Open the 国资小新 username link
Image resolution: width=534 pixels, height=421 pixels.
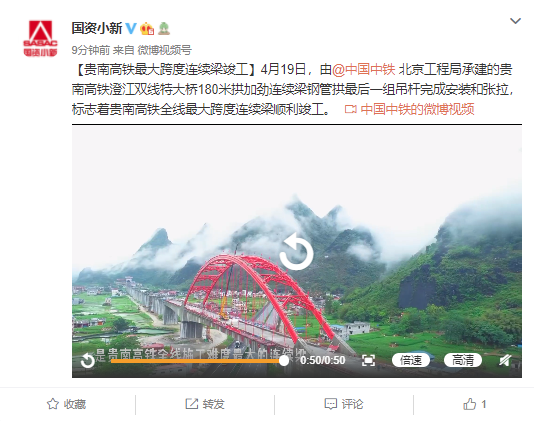click(96, 28)
